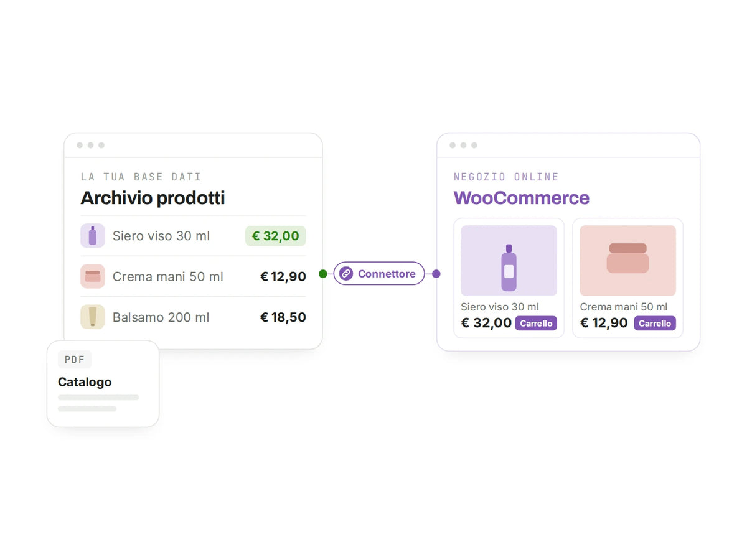
Task: Click the Archivio prodotti heading
Action: (153, 198)
